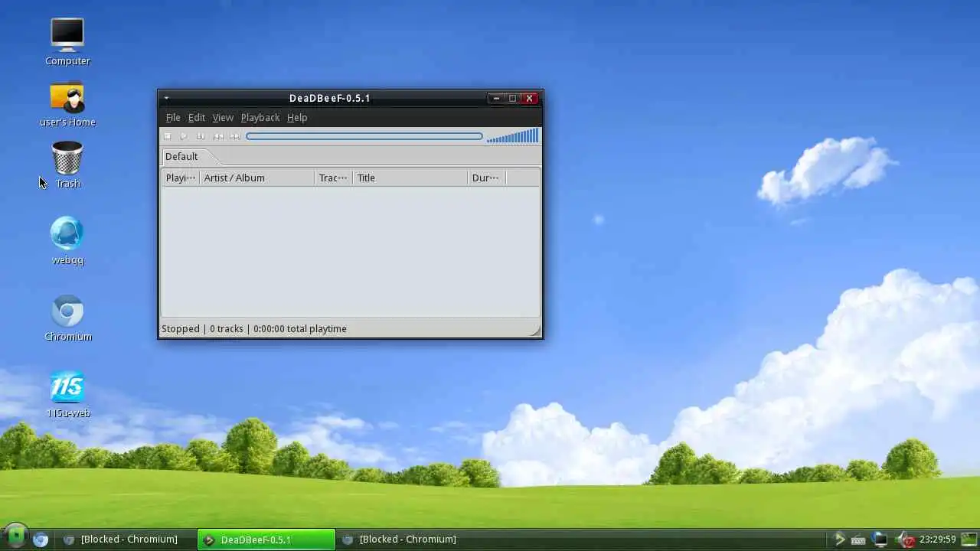Minimize the DeaDBeeF window
980x551 pixels.
coord(496,98)
